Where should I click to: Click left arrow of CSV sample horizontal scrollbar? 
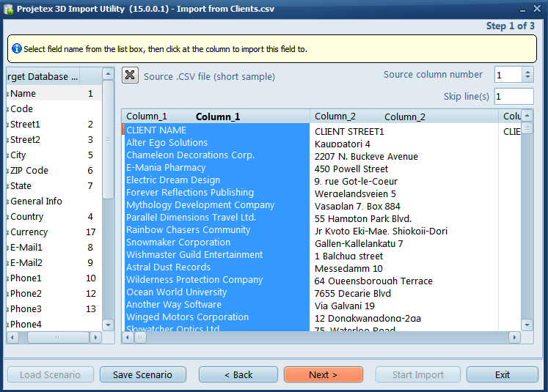pyautogui.click(x=128, y=337)
